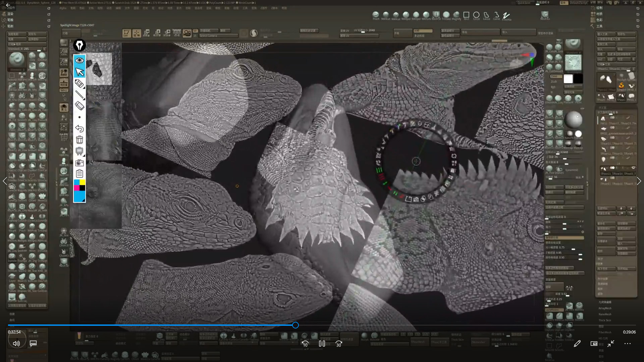Select the Magnify brush in top shelf
Screen dimensions: 644x362
pos(456,16)
